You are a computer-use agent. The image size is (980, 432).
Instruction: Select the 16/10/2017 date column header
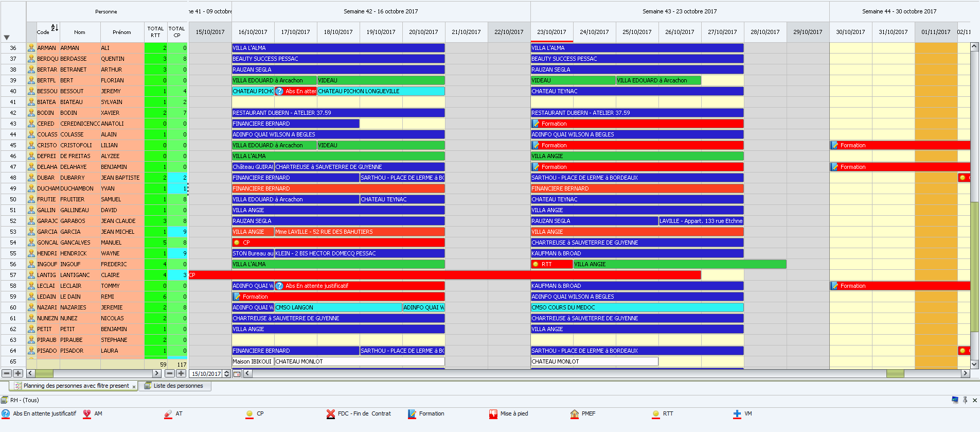coord(253,32)
